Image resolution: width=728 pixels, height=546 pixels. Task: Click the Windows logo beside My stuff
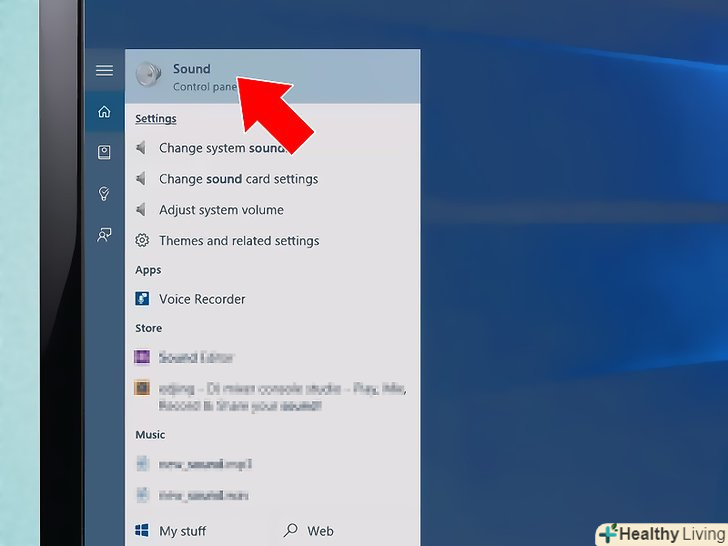pos(142,530)
